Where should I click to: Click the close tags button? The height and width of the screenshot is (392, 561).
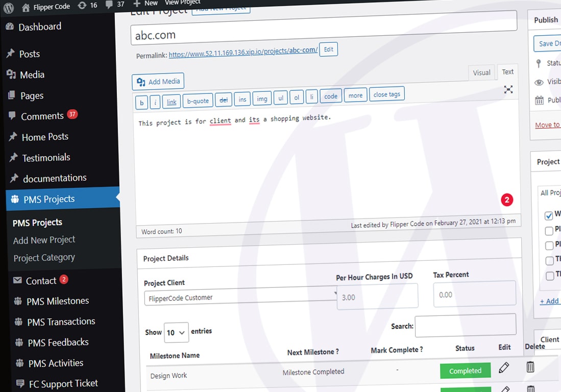pos(387,94)
